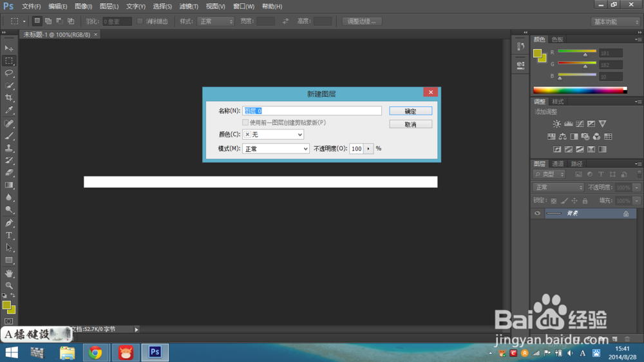Open the 文件(F) menu
This screenshot has width=644, height=362.
point(31,6)
